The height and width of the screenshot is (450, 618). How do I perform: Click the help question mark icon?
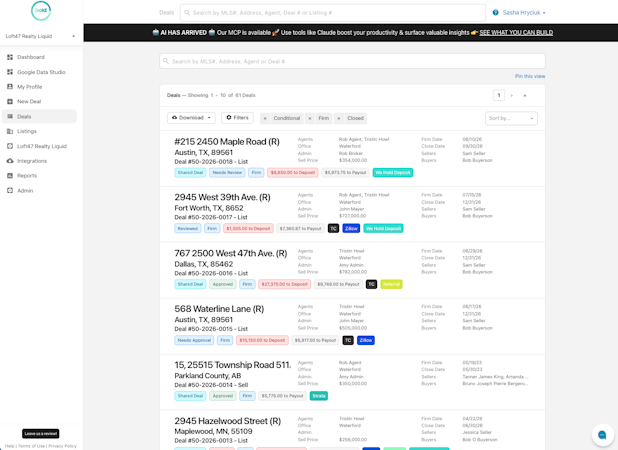tap(495, 13)
